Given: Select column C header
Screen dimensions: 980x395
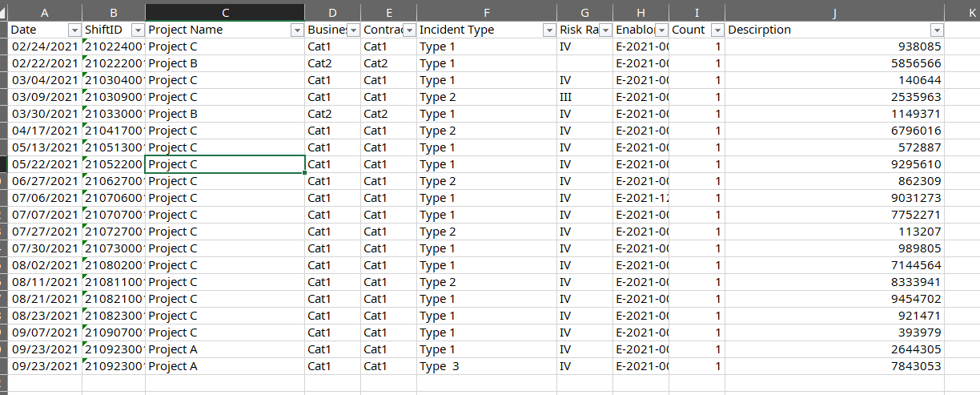Looking at the screenshot, I should [x=225, y=11].
